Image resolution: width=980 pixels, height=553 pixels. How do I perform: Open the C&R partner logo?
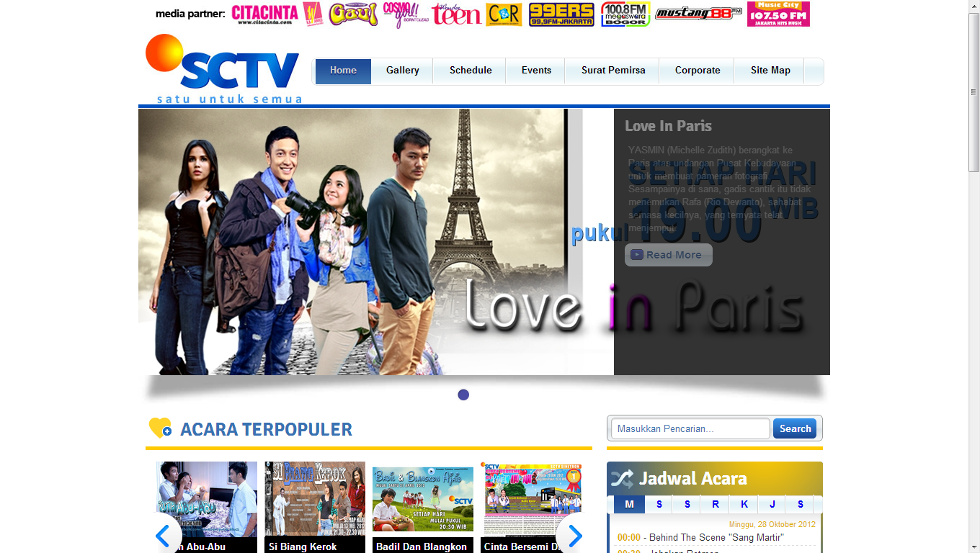(504, 14)
